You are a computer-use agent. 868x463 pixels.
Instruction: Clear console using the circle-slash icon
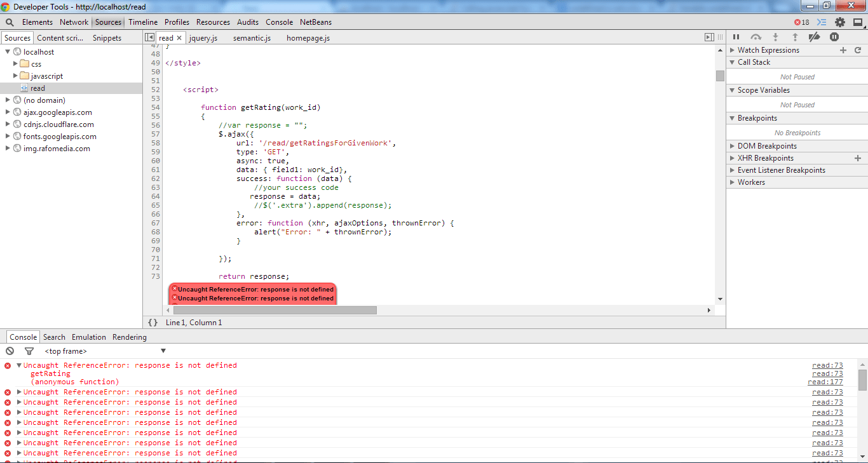pyautogui.click(x=10, y=351)
